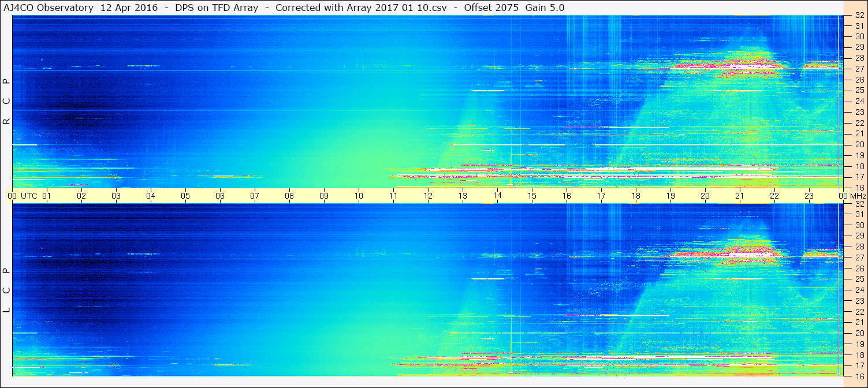Click the starting 00 hour label beside UTC
This screenshot has height=388, width=868.
(x=12, y=196)
